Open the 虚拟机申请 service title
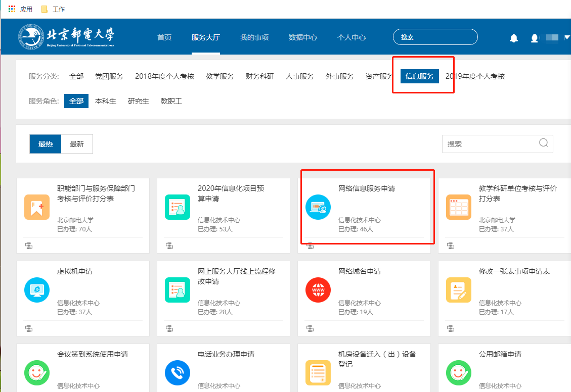 click(75, 271)
